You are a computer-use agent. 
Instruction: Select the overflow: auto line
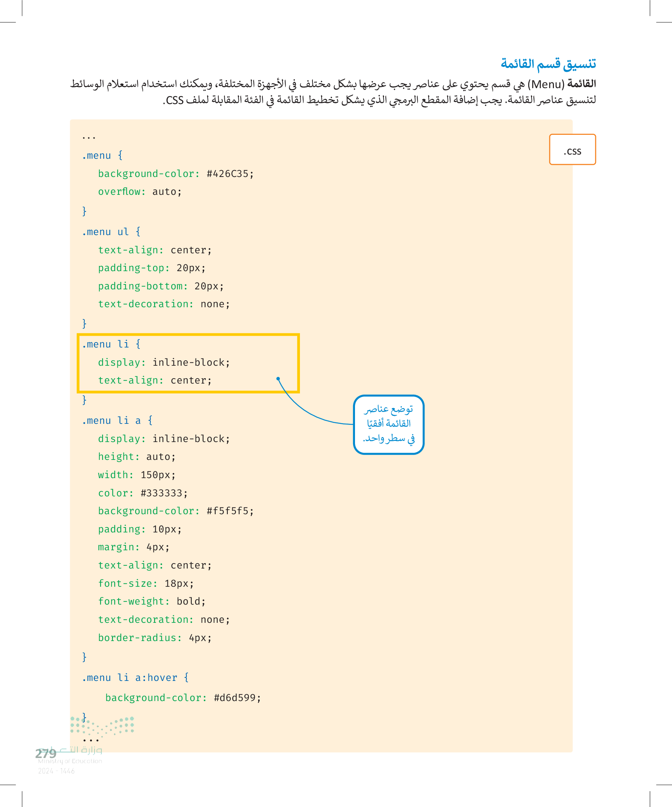pyautogui.click(x=139, y=192)
